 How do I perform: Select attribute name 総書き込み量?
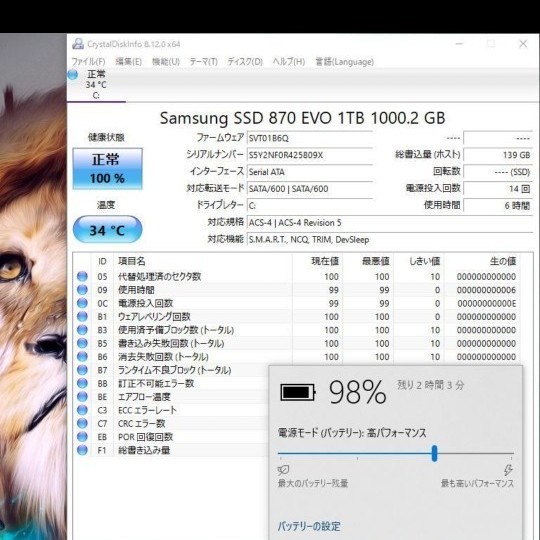(144, 450)
